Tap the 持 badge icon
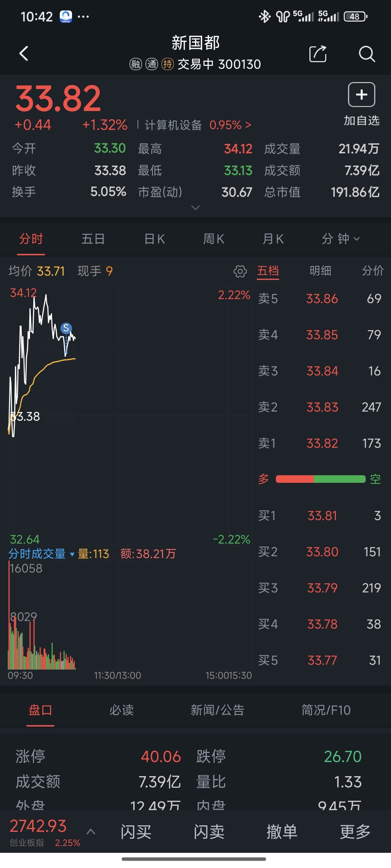The width and height of the screenshot is (391, 868). tap(167, 64)
